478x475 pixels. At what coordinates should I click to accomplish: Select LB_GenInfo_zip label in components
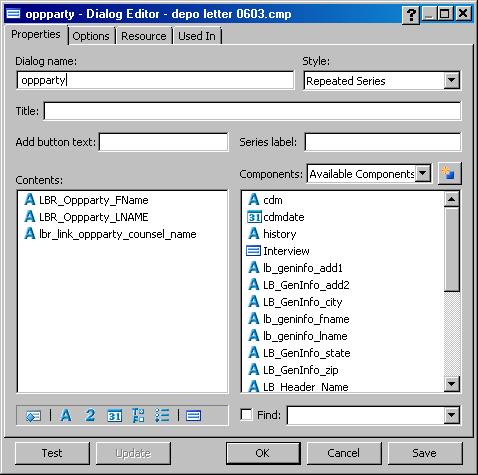(300, 370)
